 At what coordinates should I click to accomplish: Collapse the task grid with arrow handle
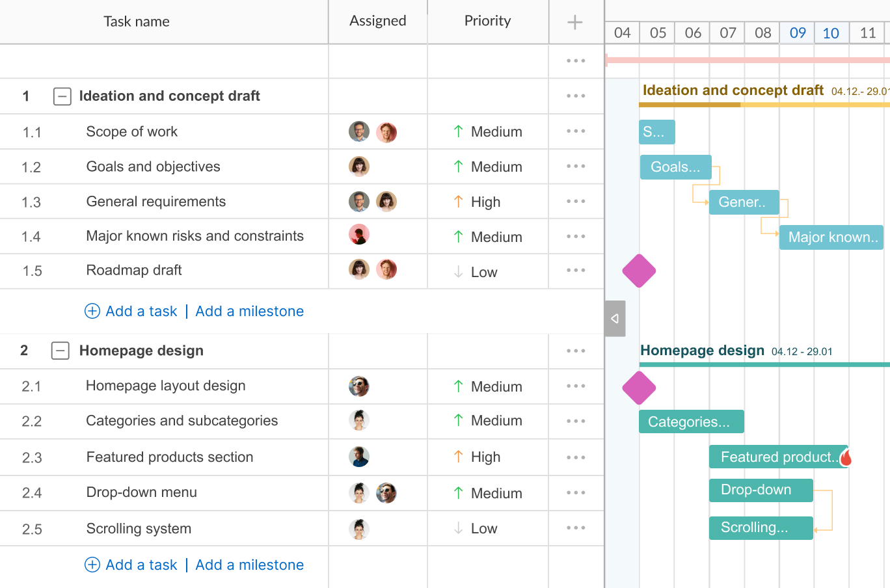(x=615, y=319)
